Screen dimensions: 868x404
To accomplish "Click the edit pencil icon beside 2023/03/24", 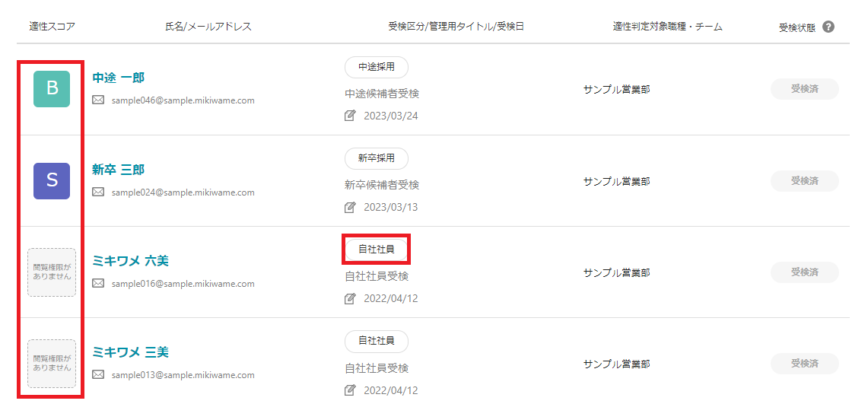I will pos(350,116).
